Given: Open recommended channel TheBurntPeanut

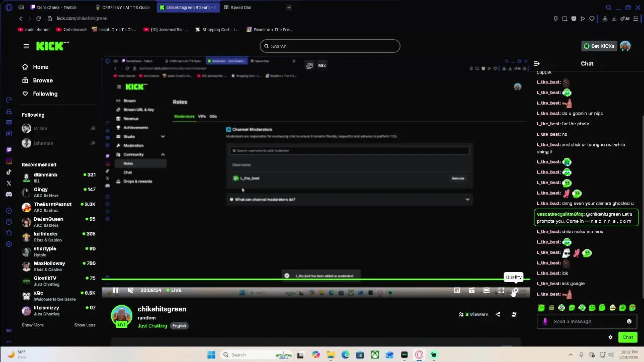Looking at the screenshot, I should 58,207.
